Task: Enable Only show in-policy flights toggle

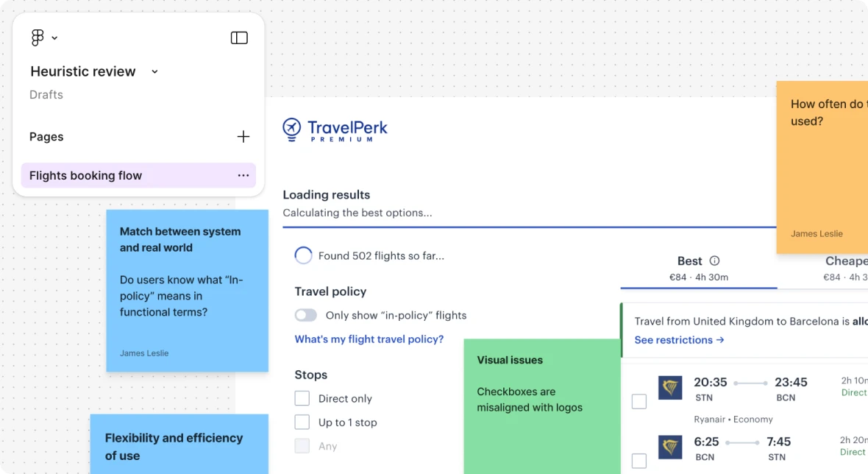Action: (306, 315)
